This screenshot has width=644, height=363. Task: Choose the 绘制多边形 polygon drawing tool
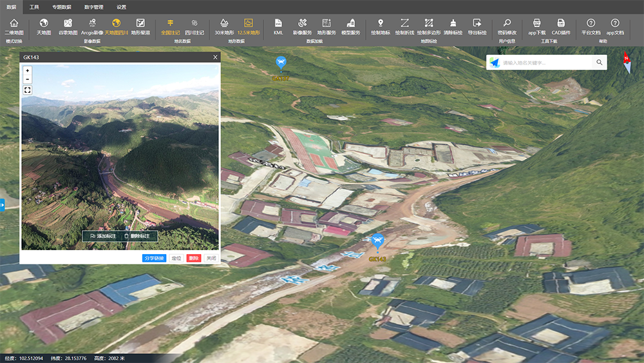(x=428, y=26)
